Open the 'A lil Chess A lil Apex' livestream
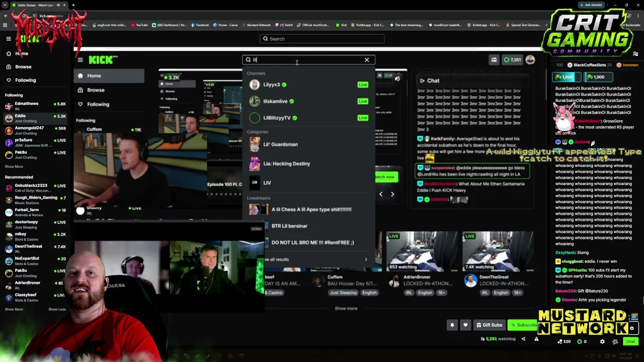Viewport: 644px width, 362px height. tap(308, 209)
